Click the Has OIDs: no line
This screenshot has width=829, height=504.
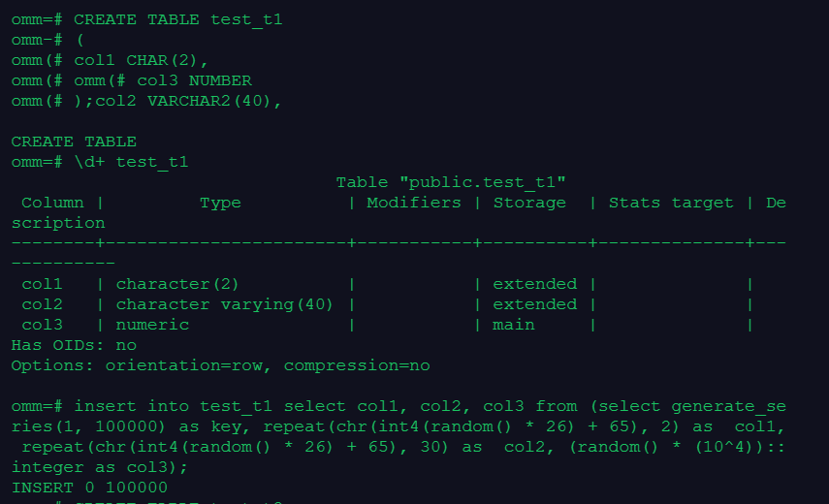(x=74, y=345)
